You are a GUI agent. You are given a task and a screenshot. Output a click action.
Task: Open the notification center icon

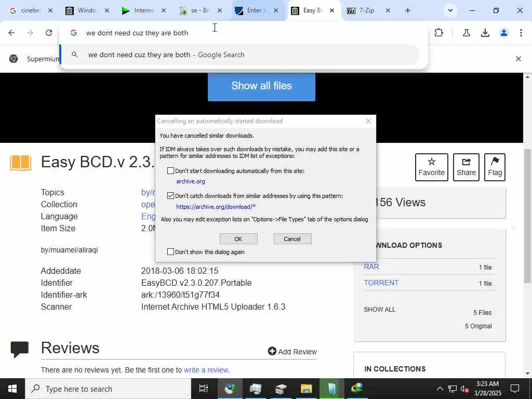515,389
